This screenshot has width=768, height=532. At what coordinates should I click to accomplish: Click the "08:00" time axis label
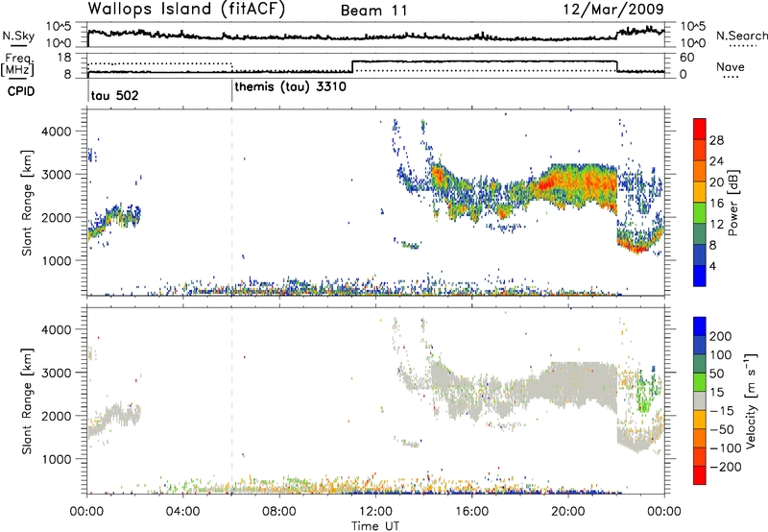[279, 512]
